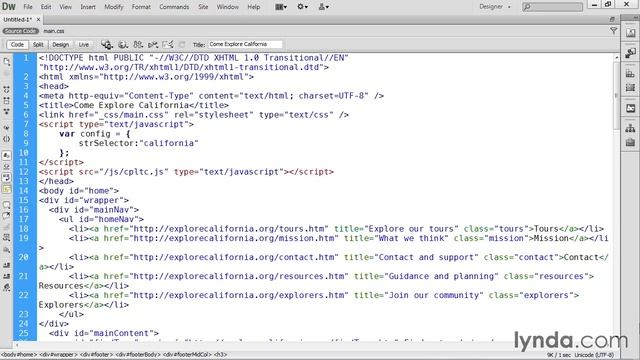Image resolution: width=640 pixels, height=360 pixels.
Task: Show the Source Code related file
Action: (x=20, y=31)
